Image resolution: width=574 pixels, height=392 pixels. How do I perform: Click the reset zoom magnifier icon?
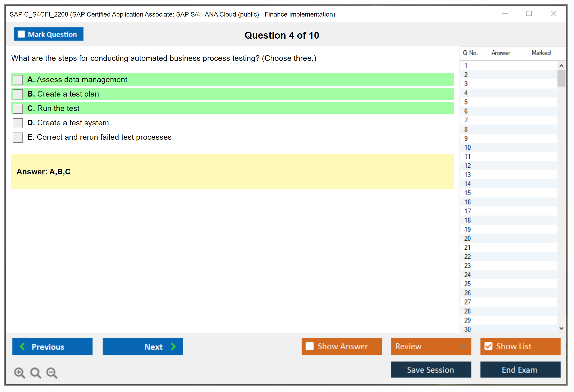[36, 373]
